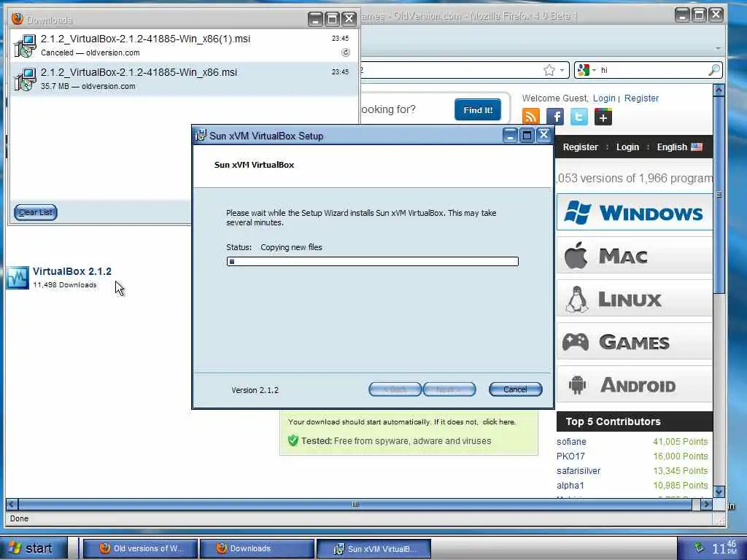This screenshot has height=560, width=747.
Task: Click Login in the black navigation bar
Action: 627,147
